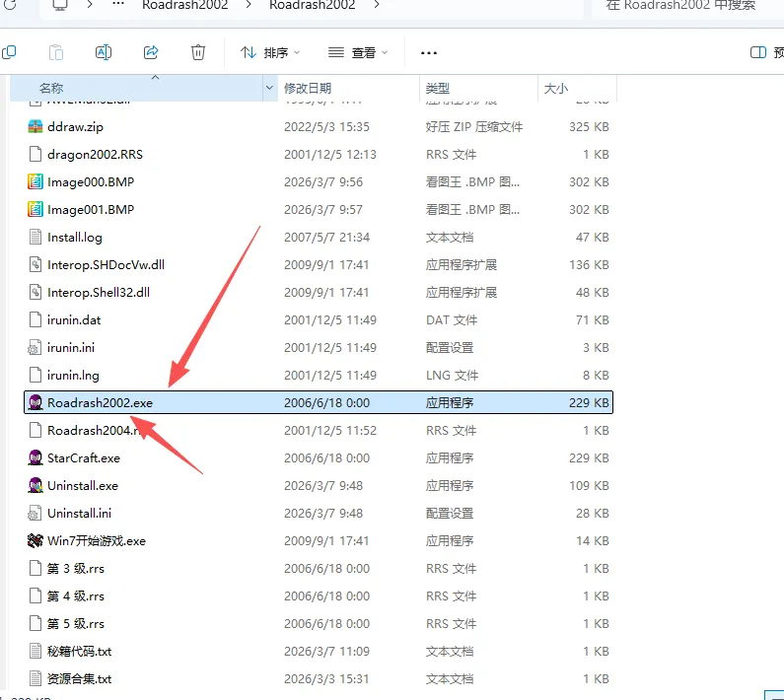The image size is (784, 700).
Task: Select the 第 5 级.rrs file name
Action: (x=76, y=623)
